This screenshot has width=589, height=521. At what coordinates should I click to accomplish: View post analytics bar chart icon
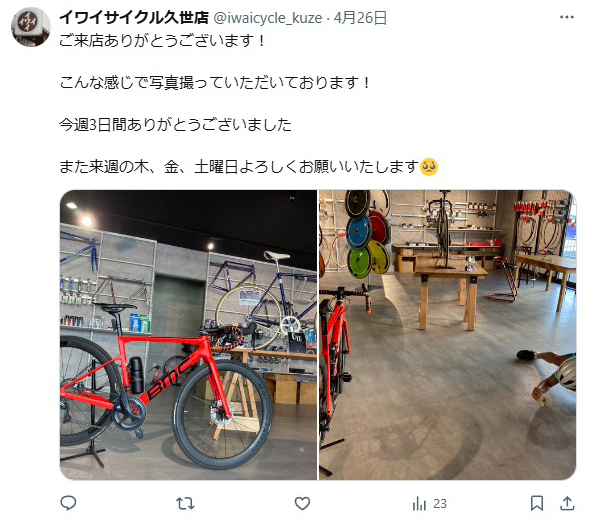(419, 504)
